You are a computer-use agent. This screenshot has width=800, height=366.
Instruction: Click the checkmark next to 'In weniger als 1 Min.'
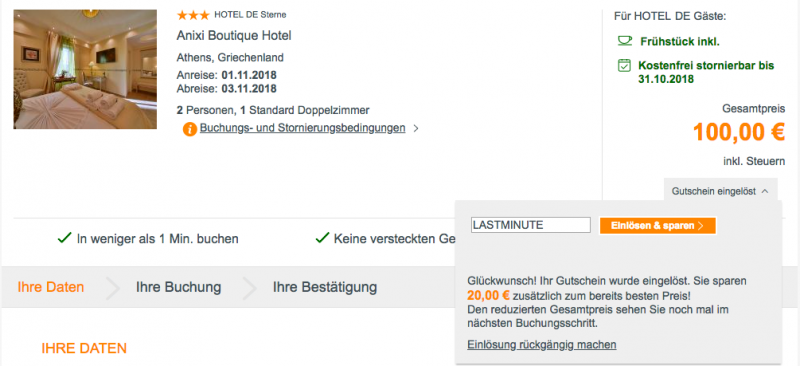pyautogui.click(x=64, y=238)
